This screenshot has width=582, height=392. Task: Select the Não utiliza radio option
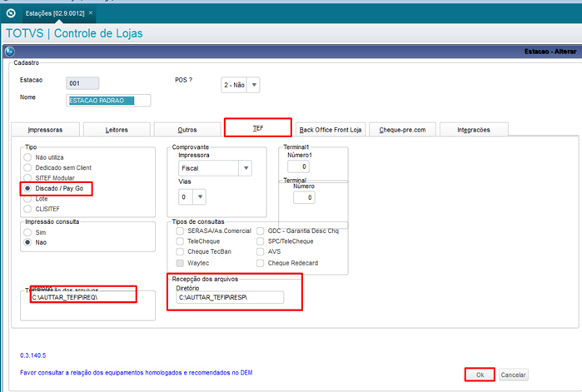tap(27, 157)
